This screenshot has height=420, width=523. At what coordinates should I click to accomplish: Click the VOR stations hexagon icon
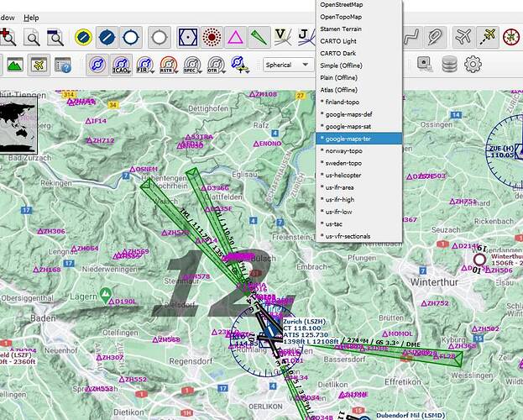tap(187, 37)
